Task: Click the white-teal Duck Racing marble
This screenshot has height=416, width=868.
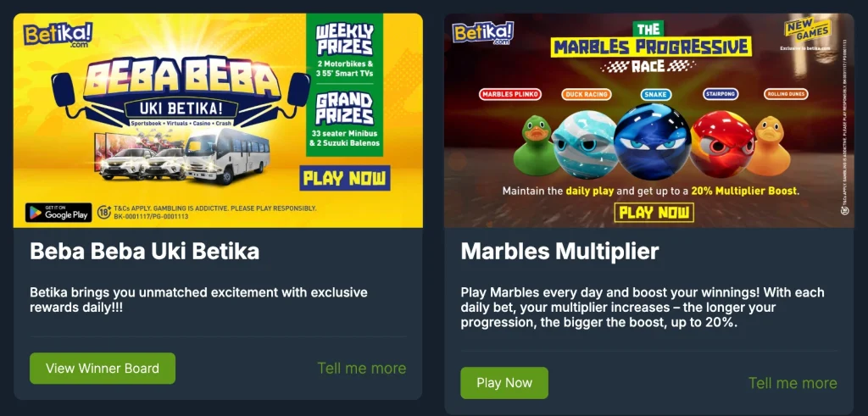Action: [x=585, y=144]
